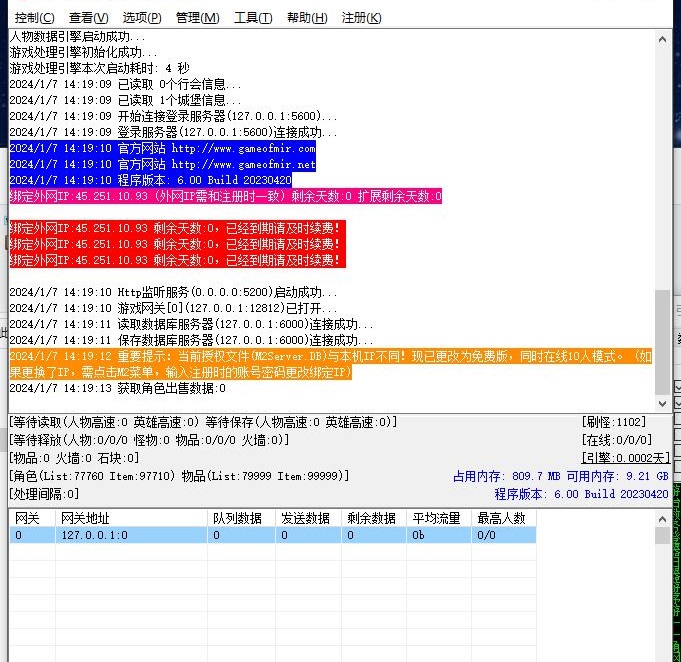This screenshot has width=681, height=662.
Task: Open the 控制(C) menu
Action: 34,18
